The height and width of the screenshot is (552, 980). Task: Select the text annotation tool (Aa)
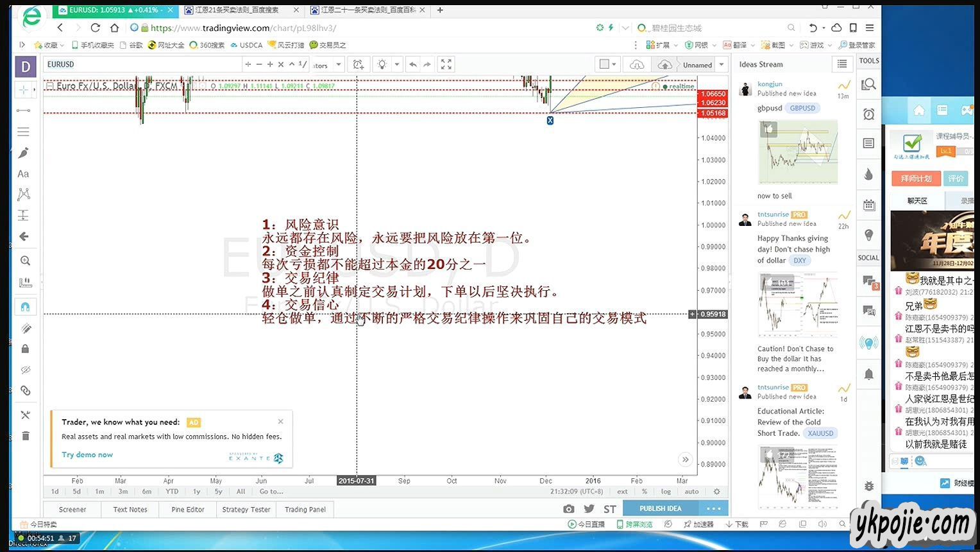[24, 174]
